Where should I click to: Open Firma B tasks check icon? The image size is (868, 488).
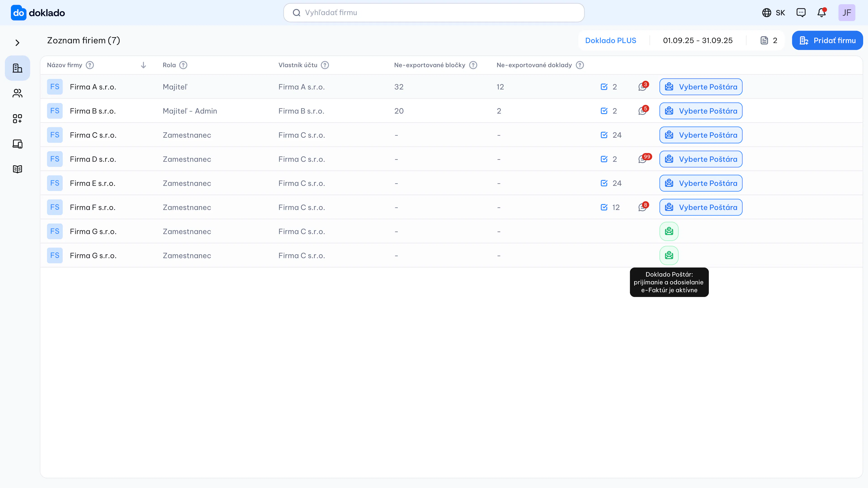[604, 111]
